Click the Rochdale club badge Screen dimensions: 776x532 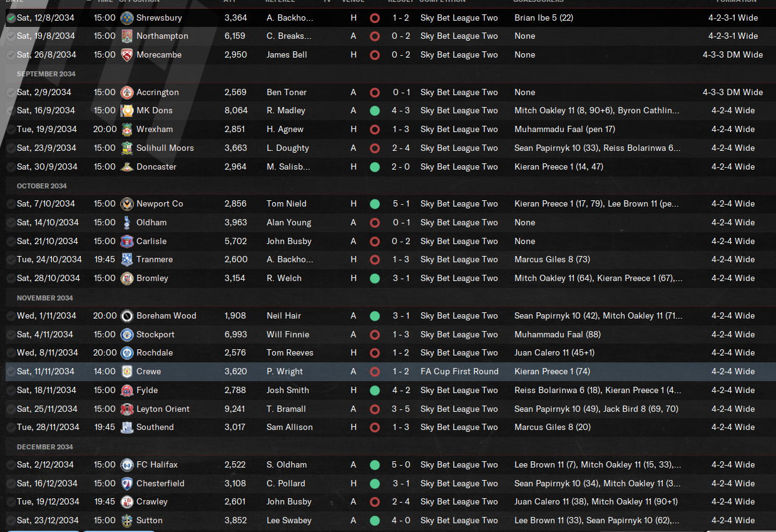click(x=127, y=353)
